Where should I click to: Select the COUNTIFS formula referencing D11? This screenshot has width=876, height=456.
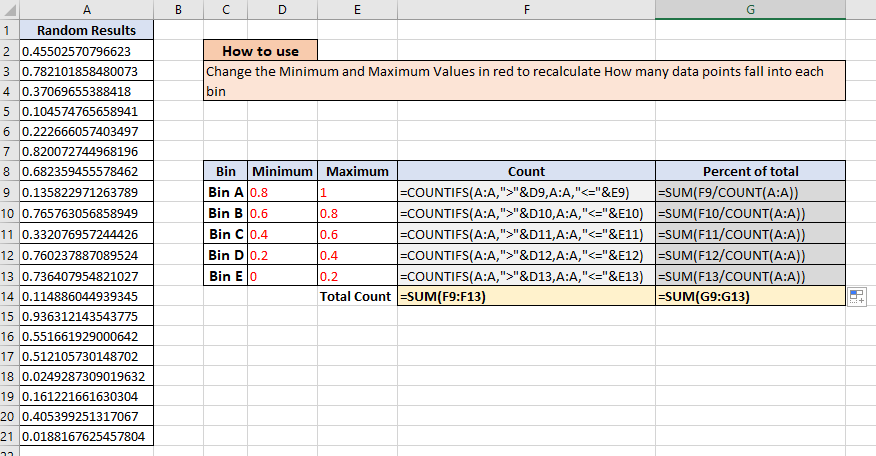coord(526,234)
